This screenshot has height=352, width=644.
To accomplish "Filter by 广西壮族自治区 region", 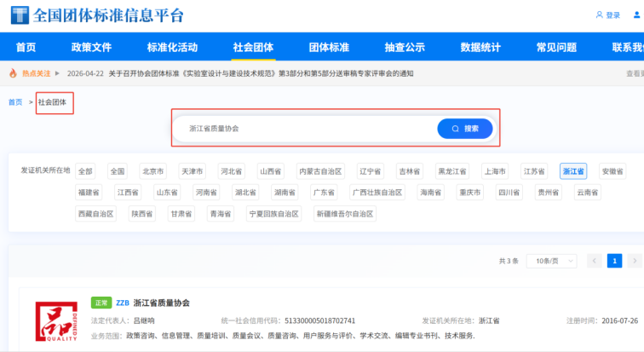I will pos(377,193).
